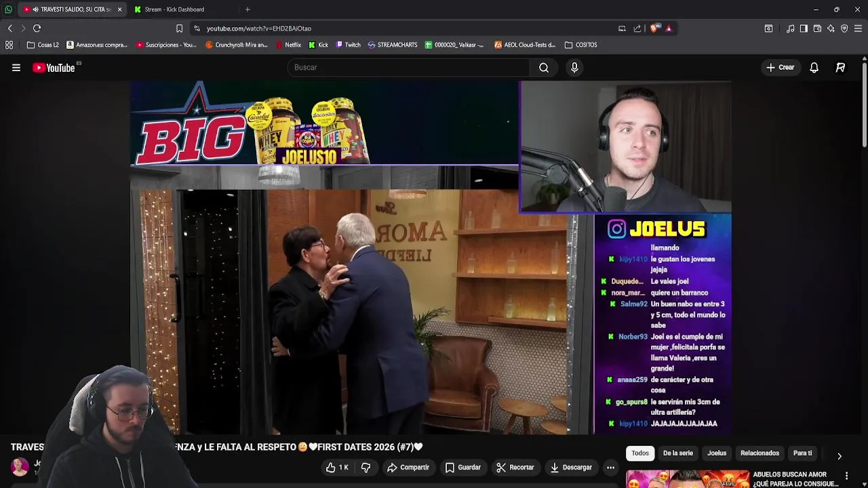The width and height of the screenshot is (868, 488).
Task: Start voice search with the microphone
Action: [x=574, y=67]
